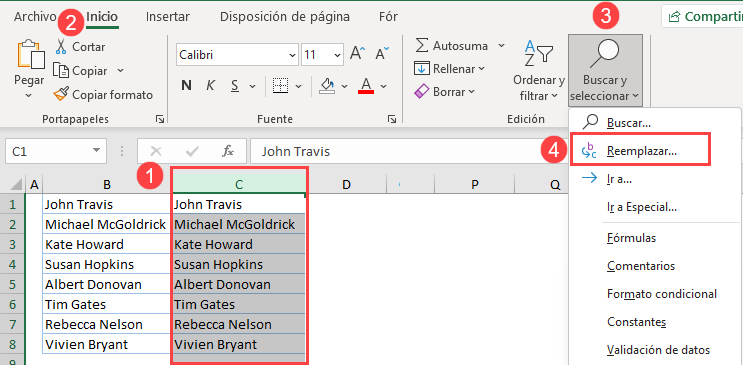Select Fórmulas in the menu
The width and height of the screenshot is (743, 365).
(655, 237)
